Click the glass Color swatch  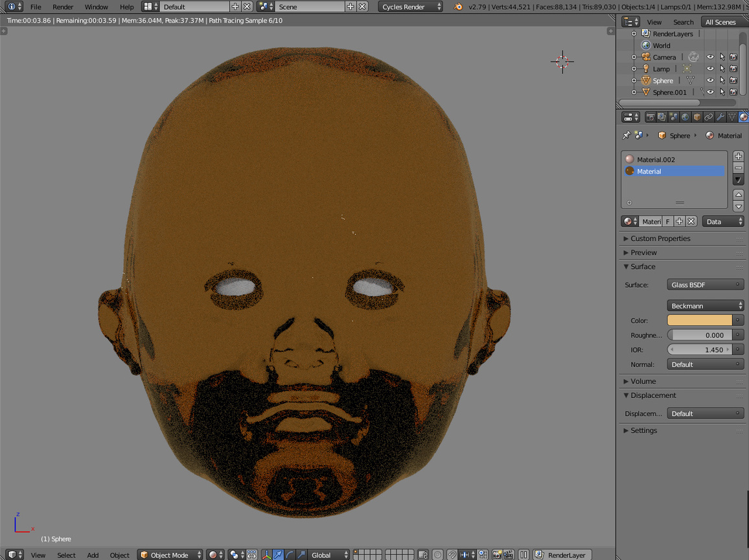(x=700, y=320)
